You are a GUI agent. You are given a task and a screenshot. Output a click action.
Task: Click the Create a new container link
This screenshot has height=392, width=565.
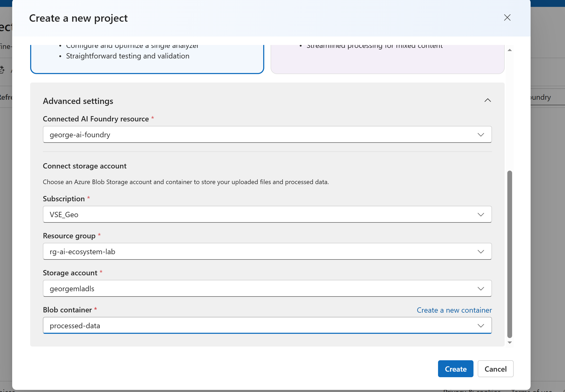click(x=454, y=310)
